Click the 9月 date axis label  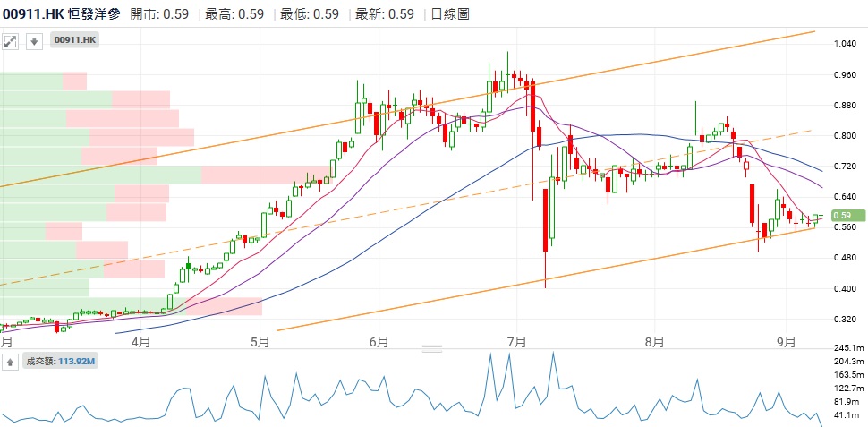786,341
